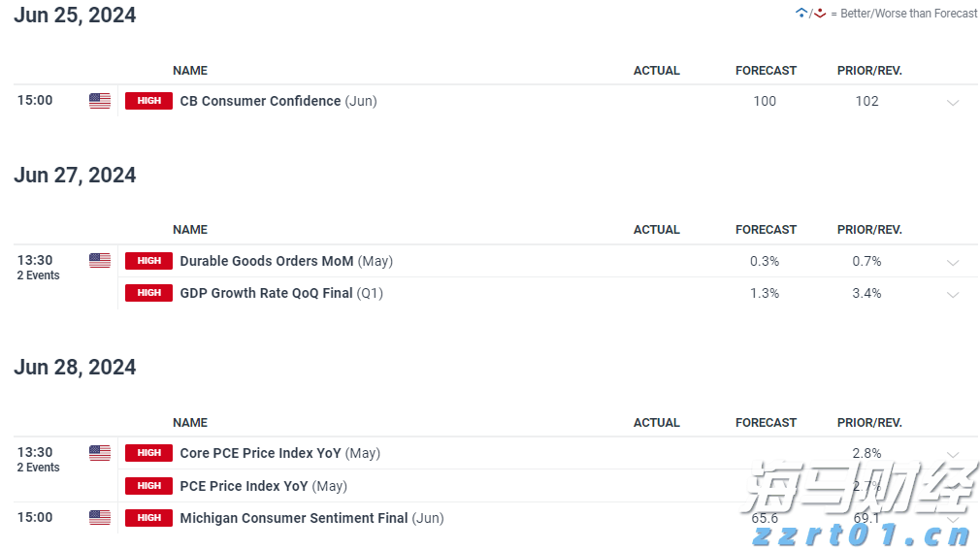Click the red worse-than-forecast arrow in the legend
The image size is (980, 550).
pyautogui.click(x=820, y=14)
